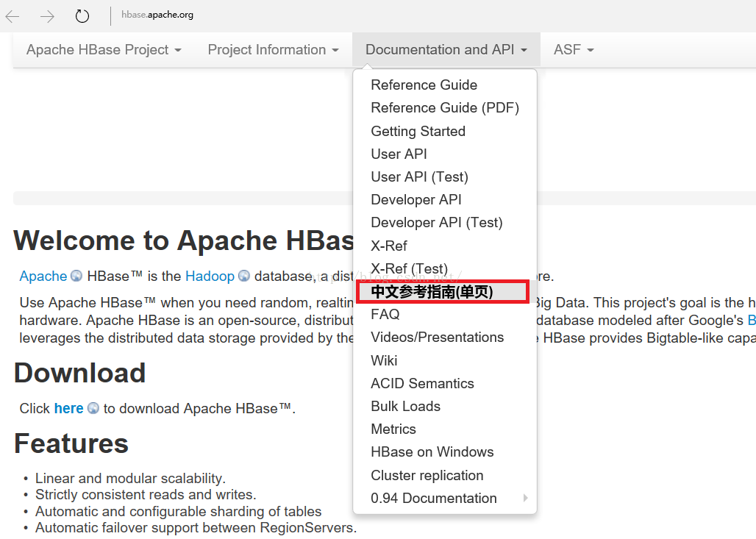This screenshot has height=539, width=756.
Task: Click the Features heading
Action: (71, 443)
